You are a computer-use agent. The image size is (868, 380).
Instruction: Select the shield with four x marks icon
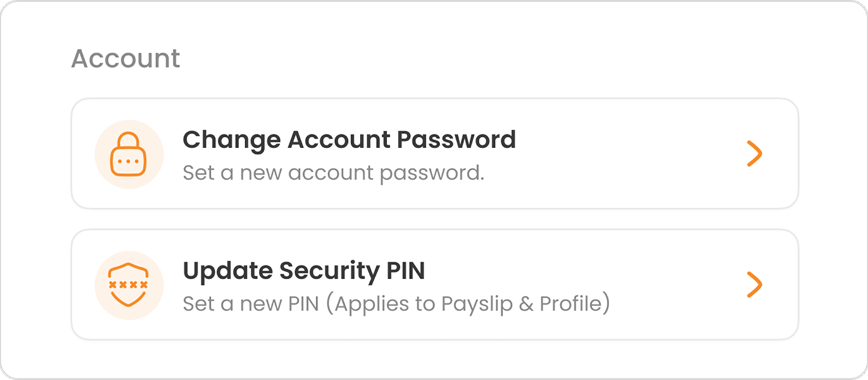[x=129, y=285]
